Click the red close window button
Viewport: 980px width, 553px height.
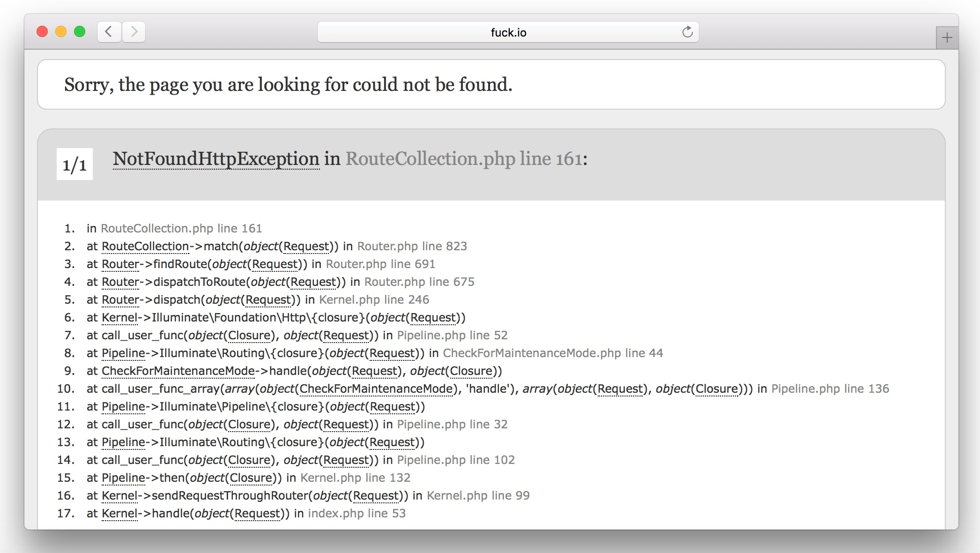(42, 32)
